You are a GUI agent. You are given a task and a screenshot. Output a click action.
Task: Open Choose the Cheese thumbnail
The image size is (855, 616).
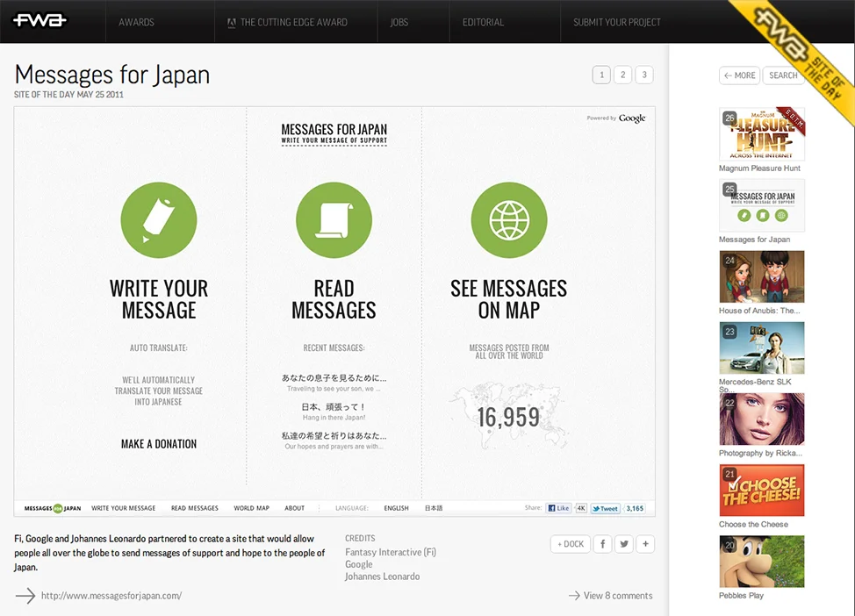tap(762, 490)
